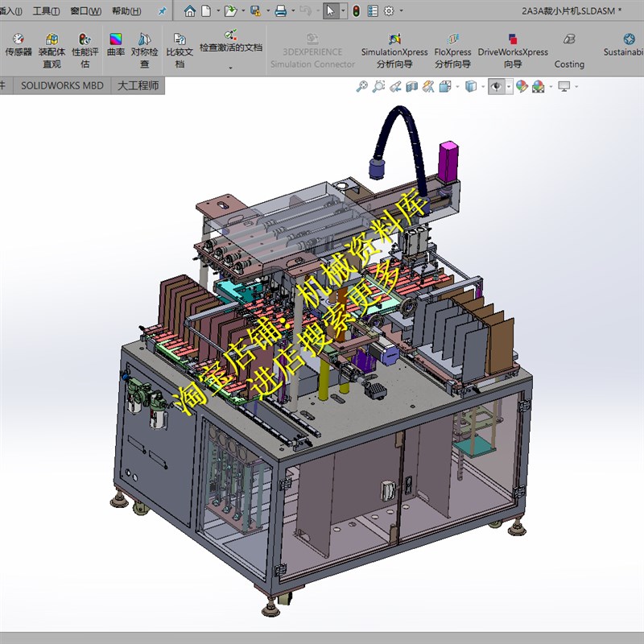The image size is (644, 644).
Task: Expand the Check Active Document dropdown arrow
Action: (230, 68)
